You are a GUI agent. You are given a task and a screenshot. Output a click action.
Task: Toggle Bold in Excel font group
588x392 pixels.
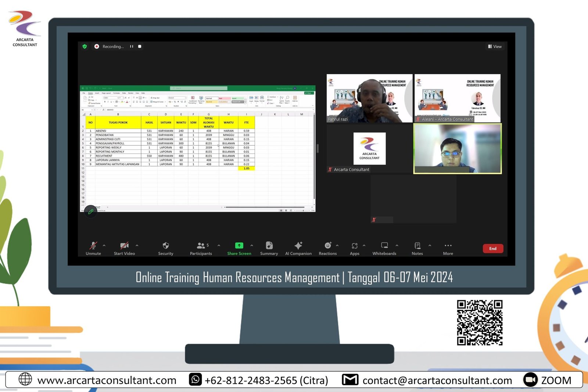105,102
